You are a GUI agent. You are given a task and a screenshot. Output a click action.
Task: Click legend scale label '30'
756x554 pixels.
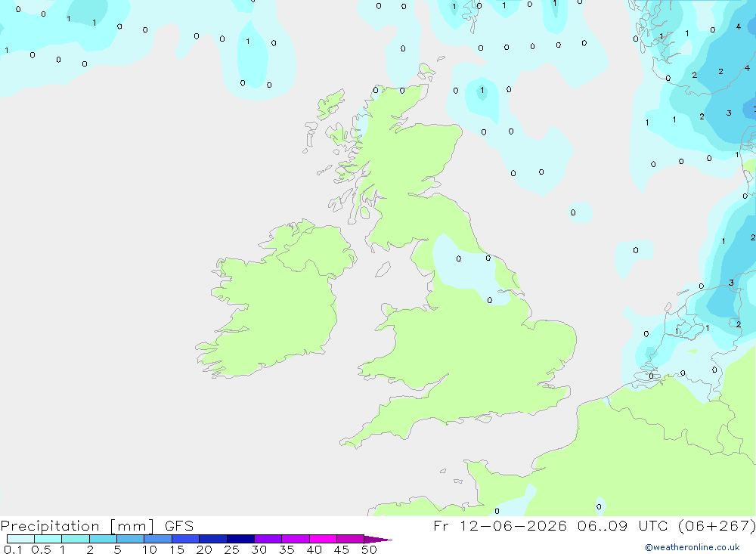pos(259,549)
